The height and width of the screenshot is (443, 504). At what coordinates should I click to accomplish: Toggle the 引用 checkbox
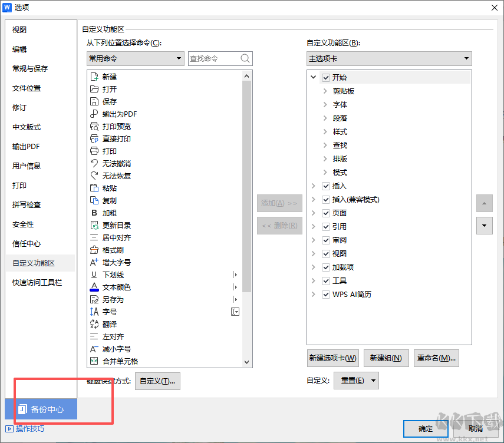(326, 226)
